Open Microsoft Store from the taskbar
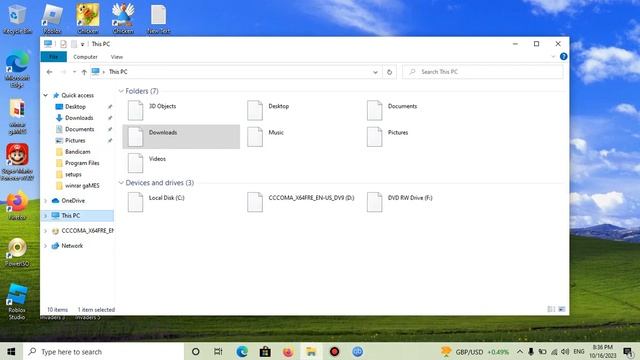The image size is (640, 360). pyautogui.click(x=265, y=351)
